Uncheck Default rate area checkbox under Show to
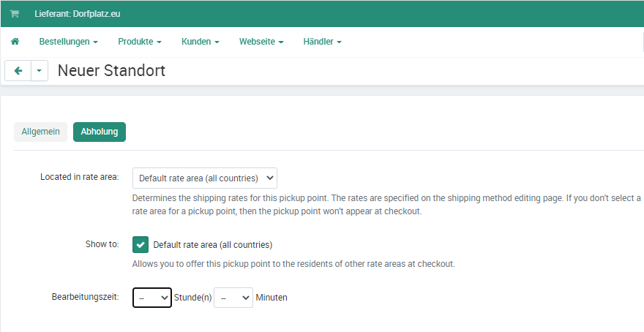Viewport: 644px width, 332px height. pos(141,244)
